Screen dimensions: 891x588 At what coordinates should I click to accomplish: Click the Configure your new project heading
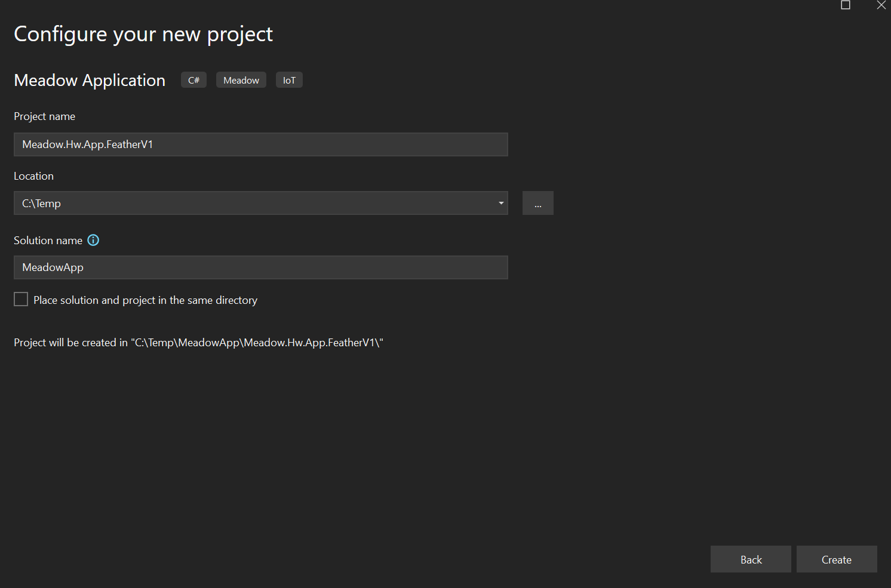(x=143, y=34)
